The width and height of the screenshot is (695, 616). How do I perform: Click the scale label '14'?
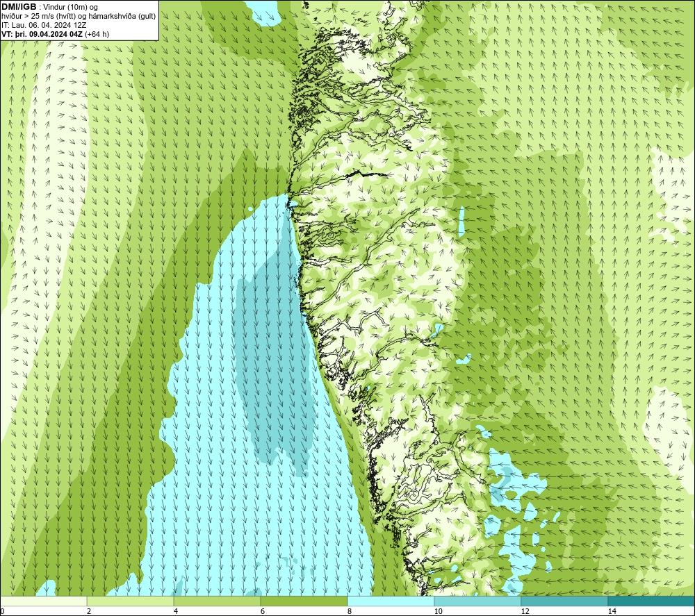612,611
